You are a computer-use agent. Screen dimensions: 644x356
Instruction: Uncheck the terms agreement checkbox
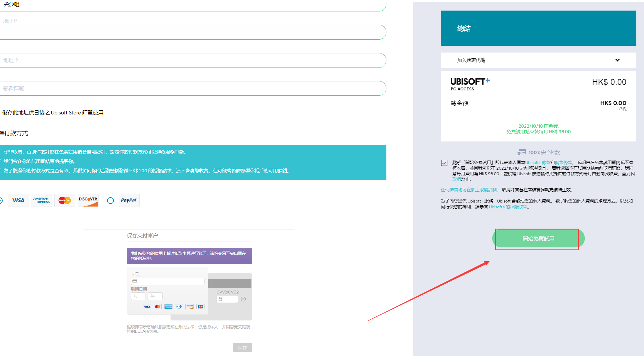[444, 163]
